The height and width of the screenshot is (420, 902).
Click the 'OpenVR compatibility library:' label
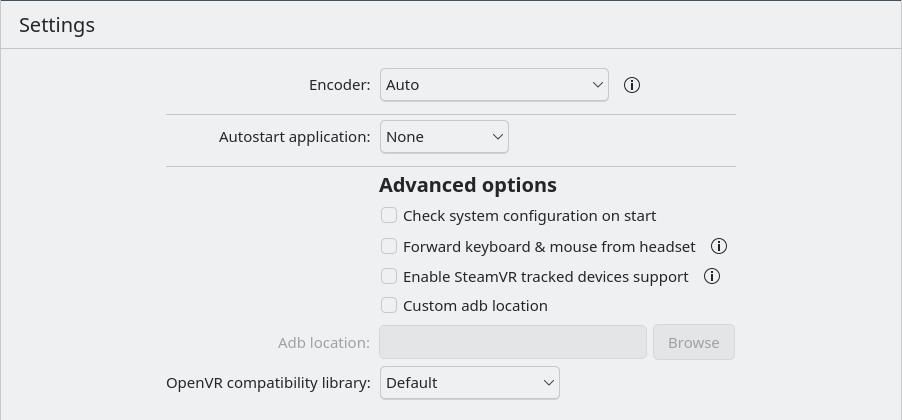coord(268,383)
